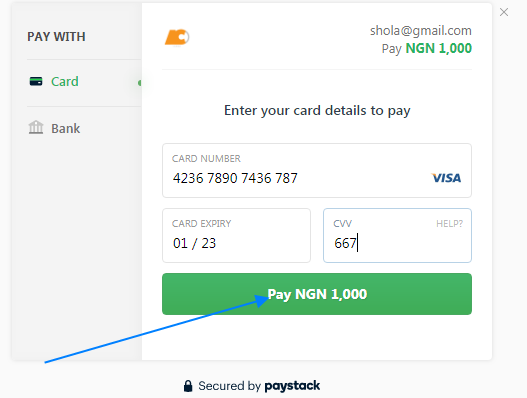Click the Pay NGN 1,000 button
The width and height of the screenshot is (527, 398).
(317, 294)
